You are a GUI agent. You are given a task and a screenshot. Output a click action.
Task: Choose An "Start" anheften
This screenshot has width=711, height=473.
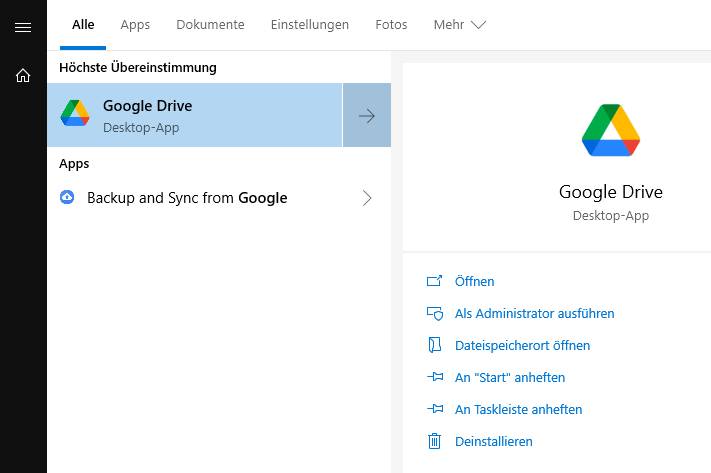pos(510,378)
